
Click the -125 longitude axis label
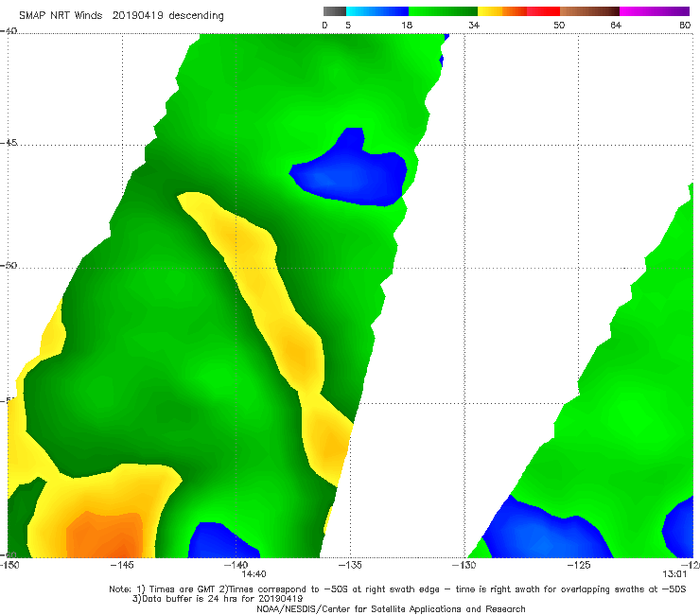tap(578, 565)
